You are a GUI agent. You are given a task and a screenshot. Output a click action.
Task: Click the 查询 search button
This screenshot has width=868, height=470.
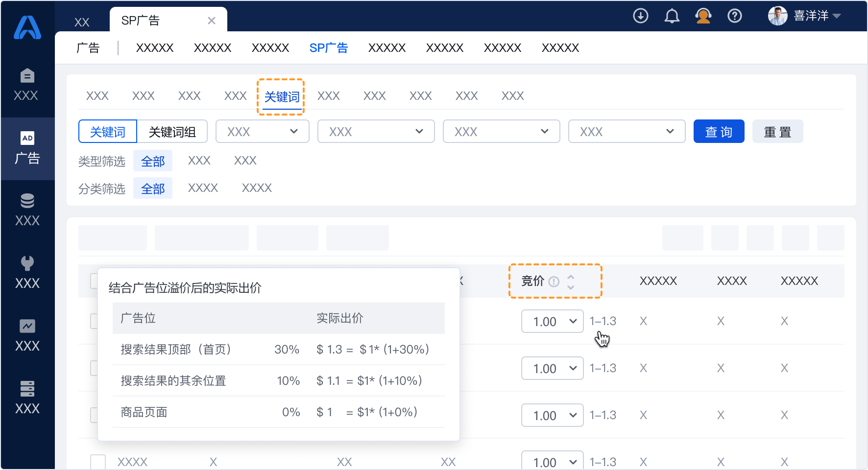click(719, 131)
